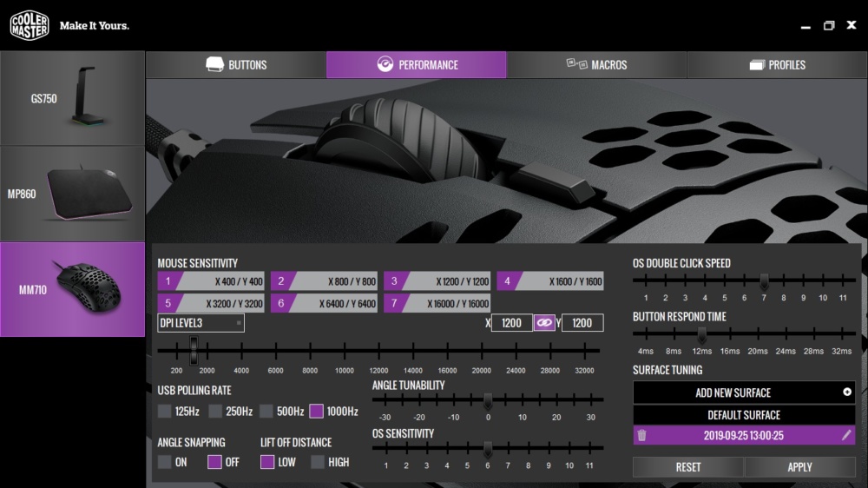Open the Buttons tab
This screenshot has width=868, height=488.
tap(236, 65)
